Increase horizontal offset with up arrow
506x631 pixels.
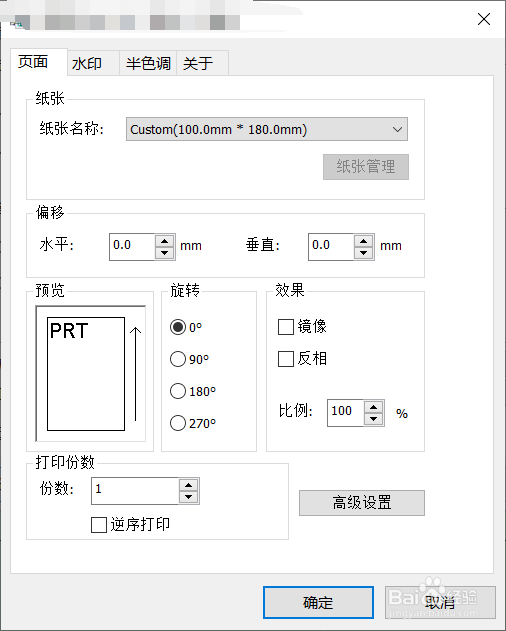(x=164, y=241)
